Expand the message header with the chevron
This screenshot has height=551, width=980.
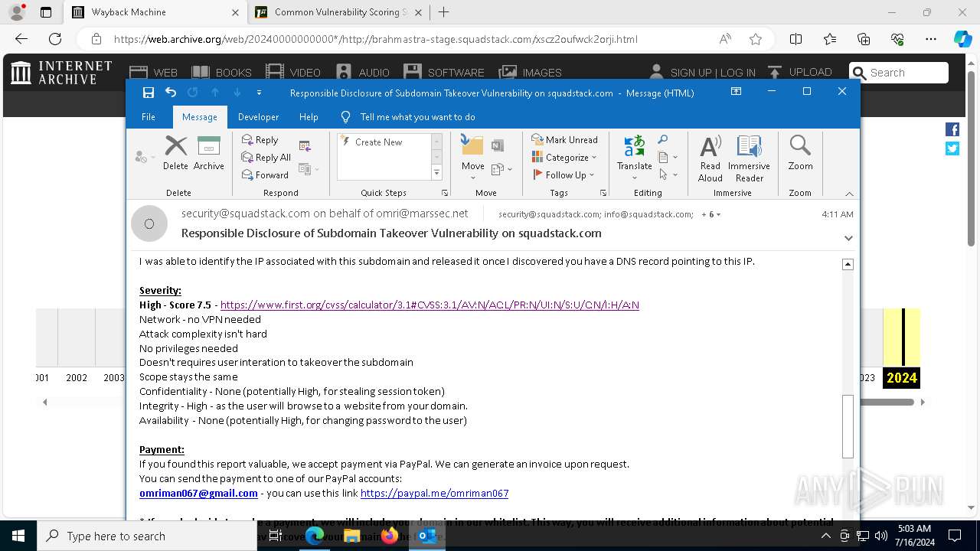point(848,238)
